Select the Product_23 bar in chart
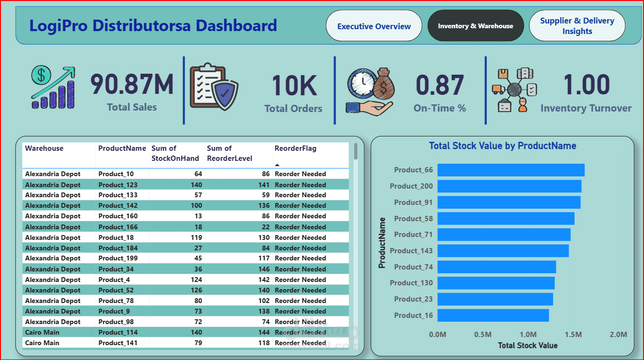This screenshot has height=360, width=644. 495,299
